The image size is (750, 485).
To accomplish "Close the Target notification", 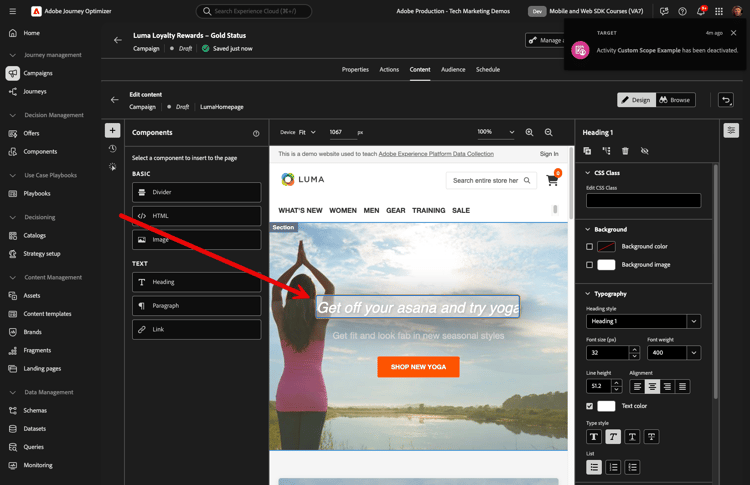I will 734,33.
